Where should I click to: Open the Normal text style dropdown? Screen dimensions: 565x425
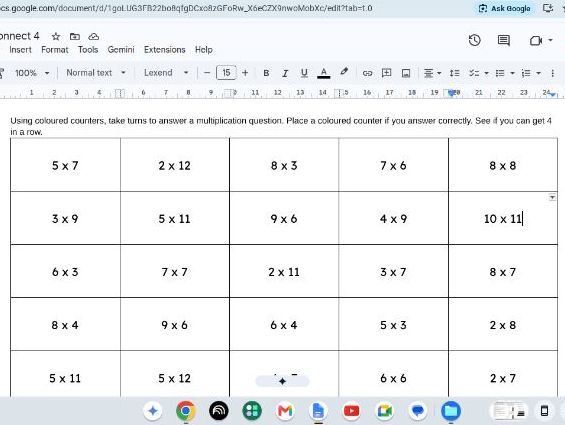(96, 73)
